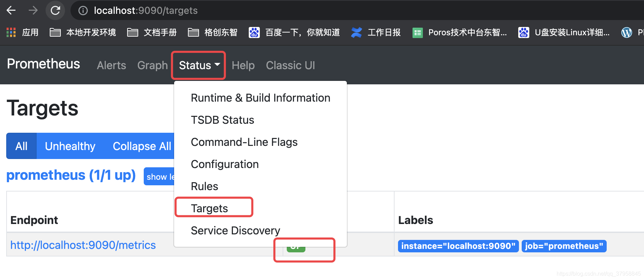Click the browser forward arrow
644x280 pixels.
pyautogui.click(x=33, y=10)
